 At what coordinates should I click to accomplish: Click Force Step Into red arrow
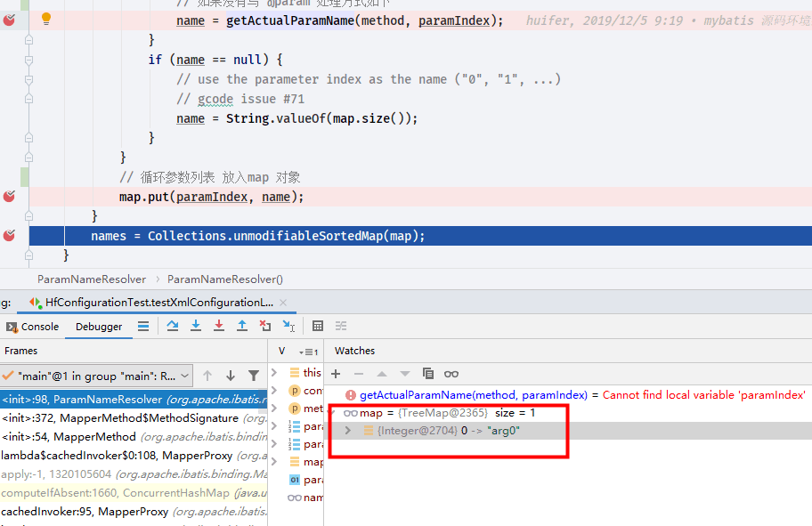219,326
